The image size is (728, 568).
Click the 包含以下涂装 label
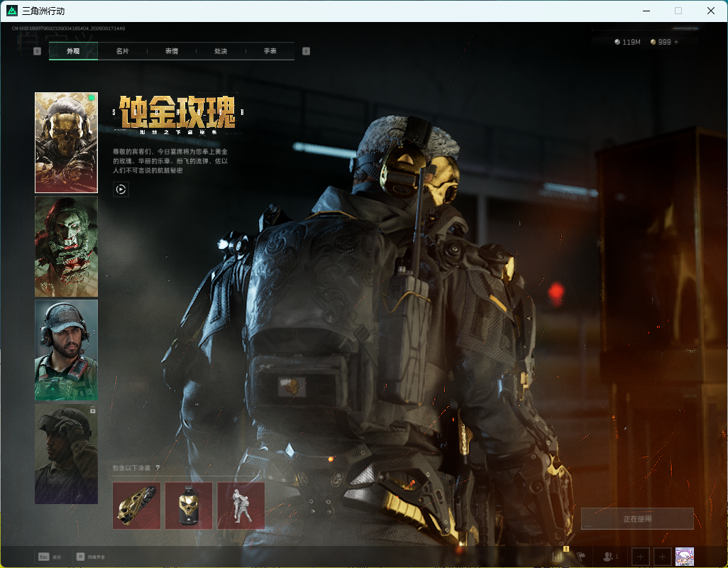point(131,468)
